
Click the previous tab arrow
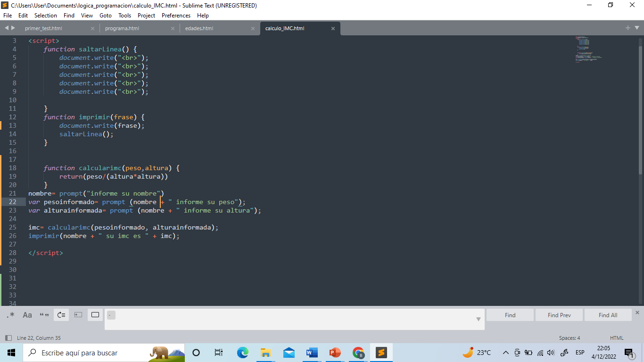(x=7, y=28)
